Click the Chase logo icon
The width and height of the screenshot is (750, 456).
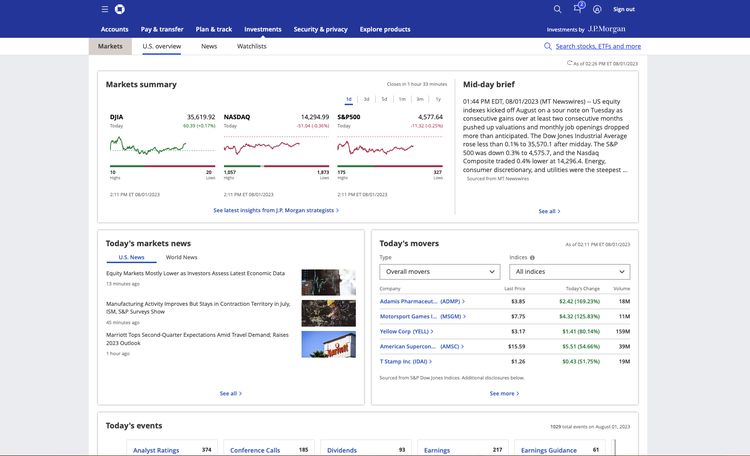(x=120, y=9)
